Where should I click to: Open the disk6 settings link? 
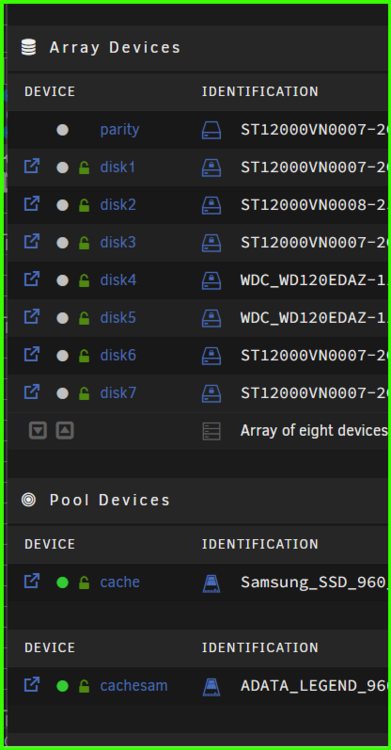[x=118, y=356]
